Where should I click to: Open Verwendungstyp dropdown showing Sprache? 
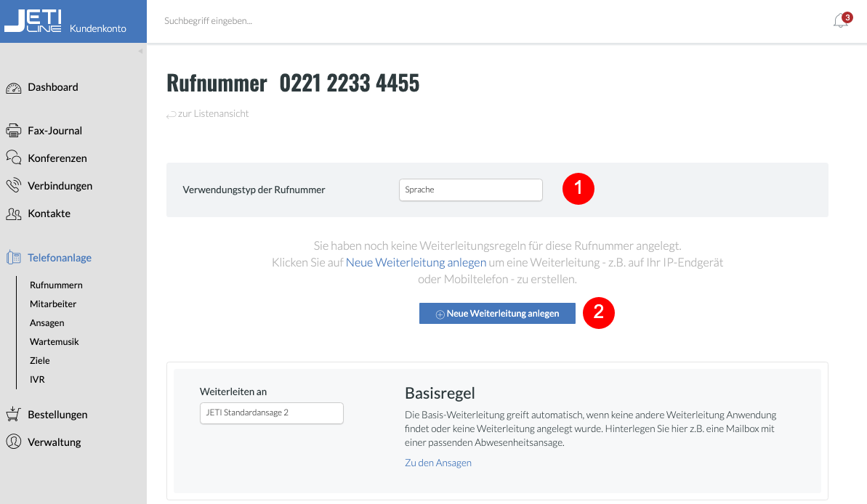pyautogui.click(x=470, y=190)
